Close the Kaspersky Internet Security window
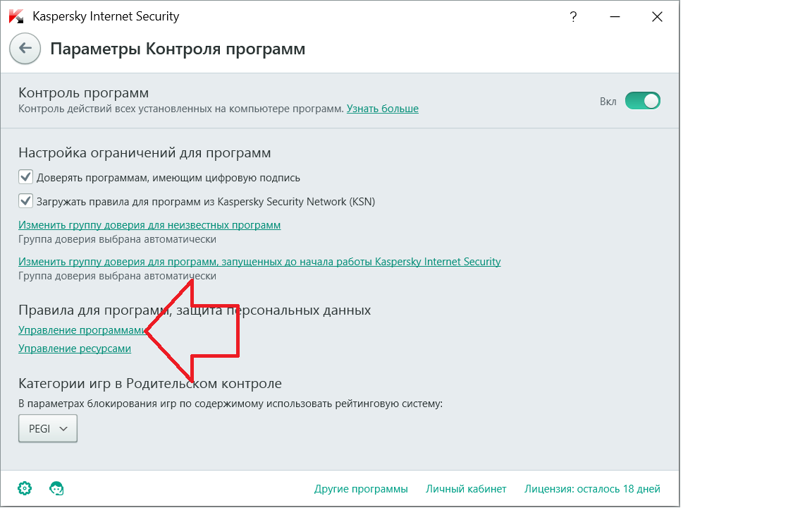 [657, 17]
